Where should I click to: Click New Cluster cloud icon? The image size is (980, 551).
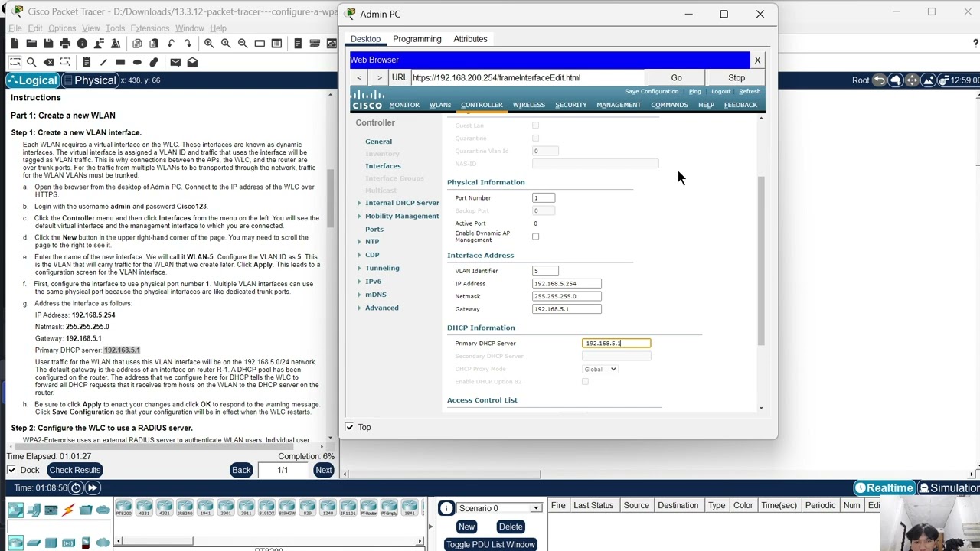pyautogui.click(x=895, y=80)
